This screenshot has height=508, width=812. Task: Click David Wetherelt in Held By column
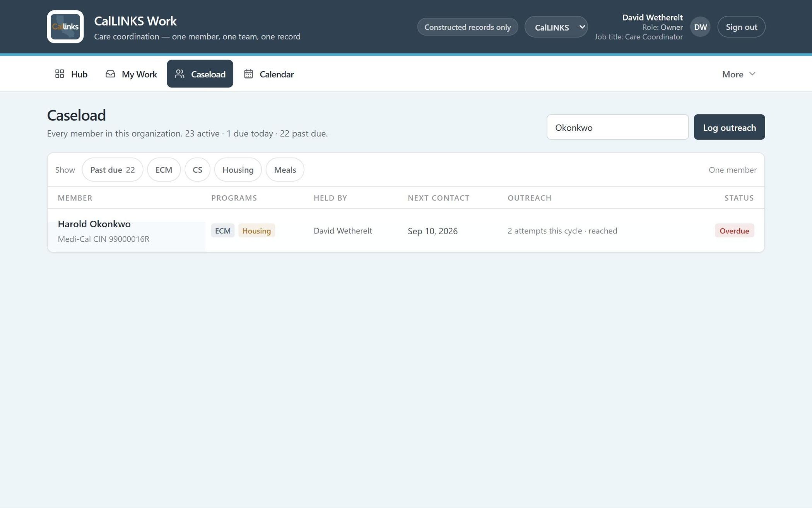click(x=343, y=231)
